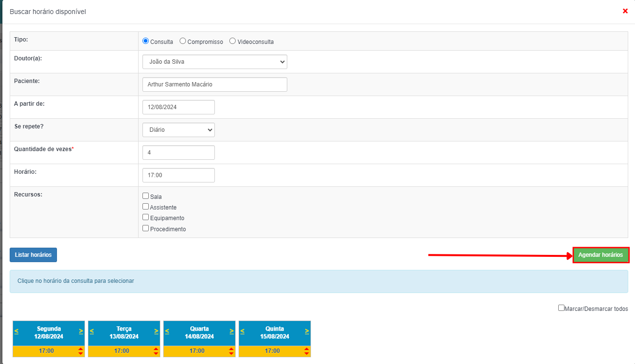
Task: Click red up arrow on Quarta 17:00 slot
Action: pos(231,349)
